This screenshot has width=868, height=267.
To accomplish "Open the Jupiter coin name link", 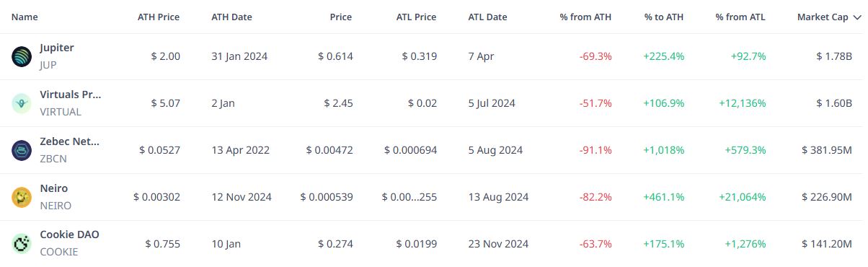I will (x=57, y=48).
